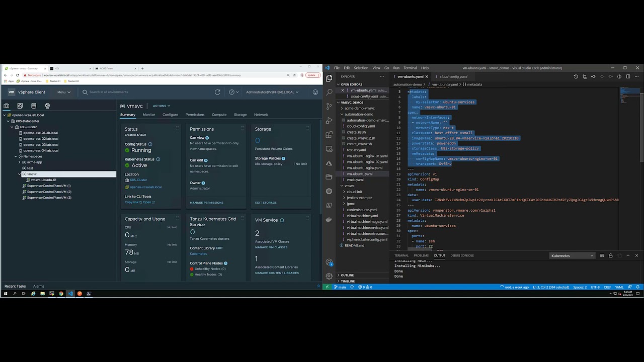Select vmsvc-ubuntu-01 in the inventory tree
This screenshot has height=362, width=644.
43,180
